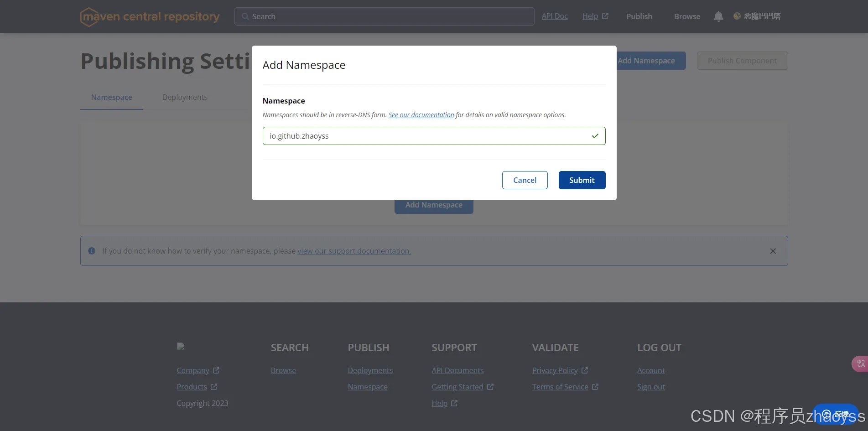Open the footer Terms of Service link
Viewport: 868px width, 431px height.
click(x=560, y=387)
